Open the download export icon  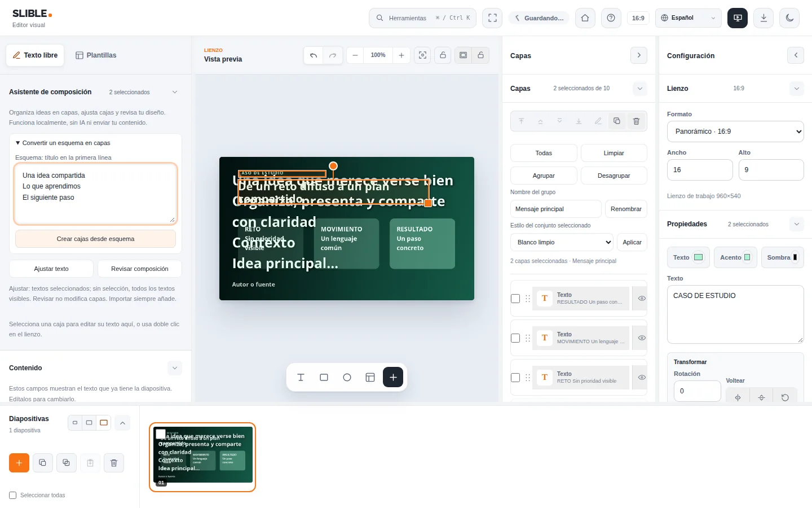coord(764,18)
